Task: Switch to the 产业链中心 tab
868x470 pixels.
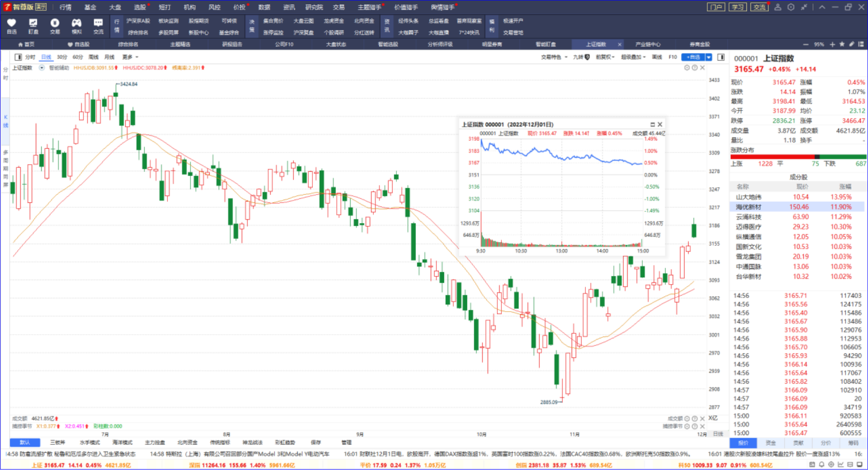Action: pos(648,45)
